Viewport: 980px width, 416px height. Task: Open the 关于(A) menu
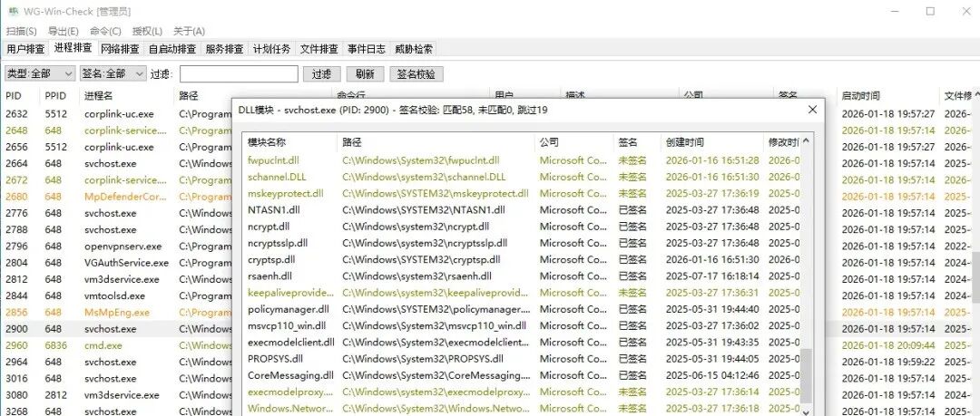pyautogui.click(x=189, y=31)
